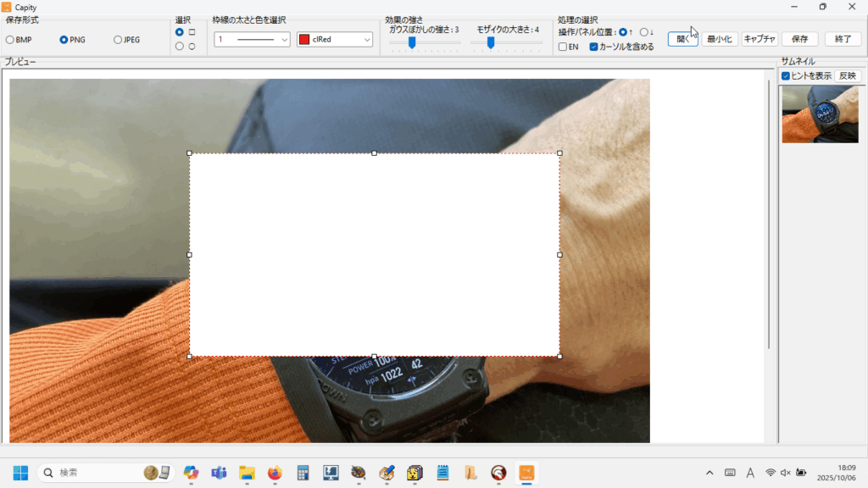
Task: Click the 反映 button
Action: [847, 76]
